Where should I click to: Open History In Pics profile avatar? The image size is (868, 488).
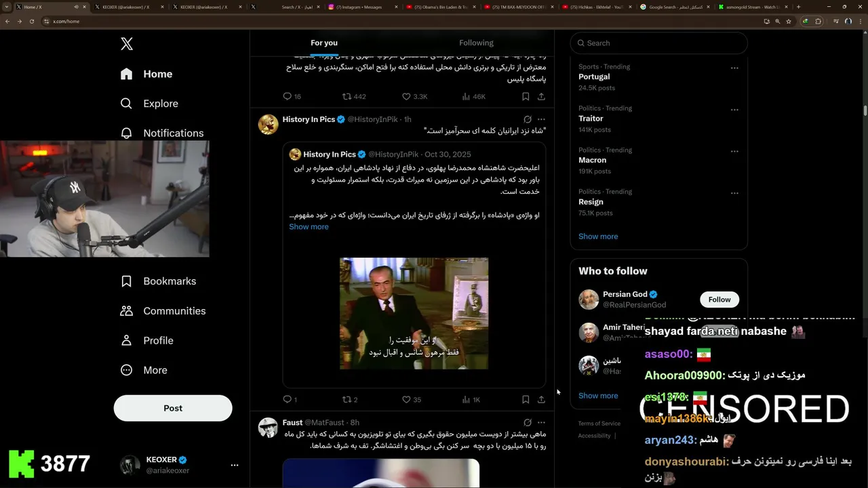(269, 125)
